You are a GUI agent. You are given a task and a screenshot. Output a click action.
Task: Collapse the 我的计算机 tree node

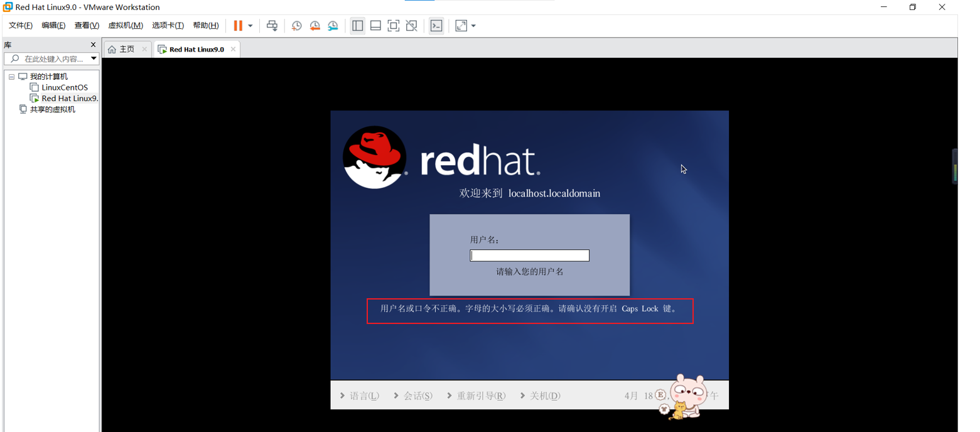point(11,76)
